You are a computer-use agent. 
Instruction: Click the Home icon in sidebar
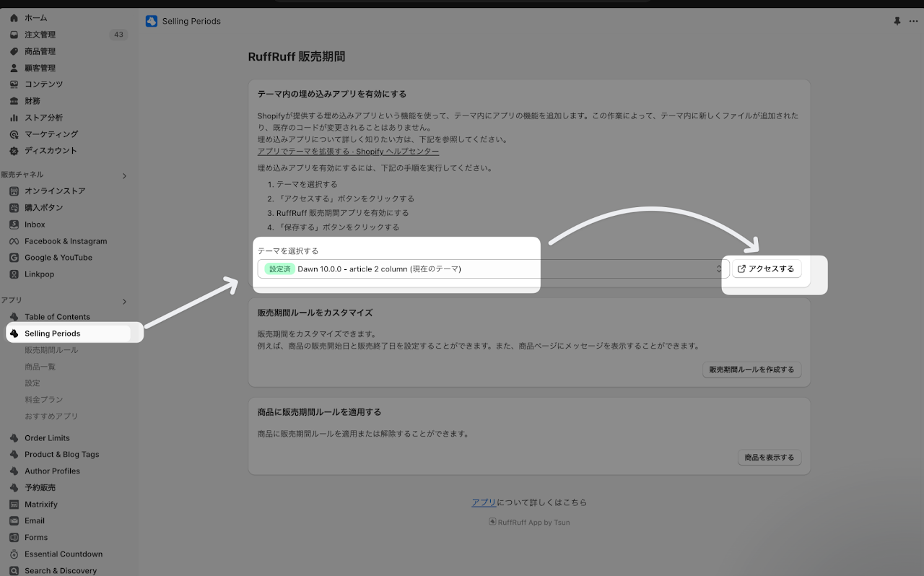14,18
